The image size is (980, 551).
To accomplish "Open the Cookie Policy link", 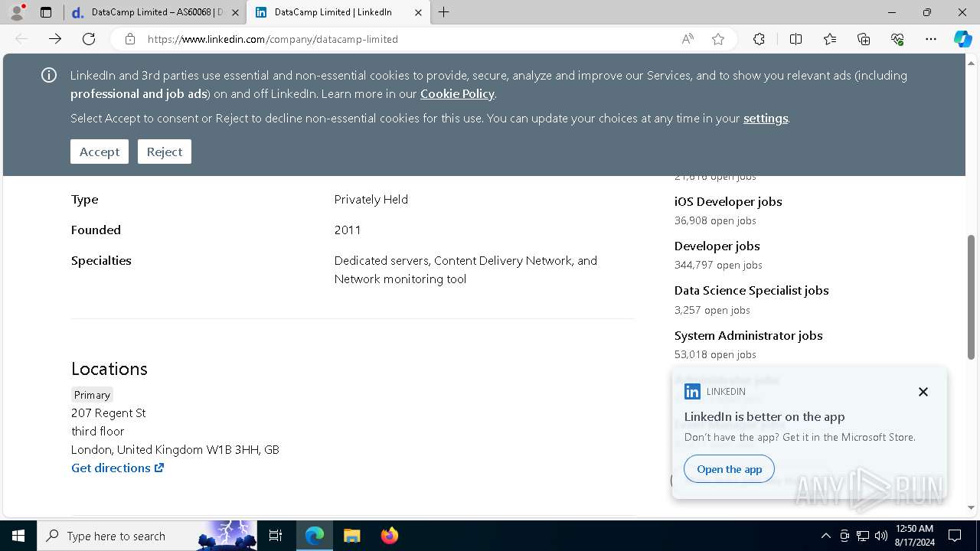I will pos(457,93).
